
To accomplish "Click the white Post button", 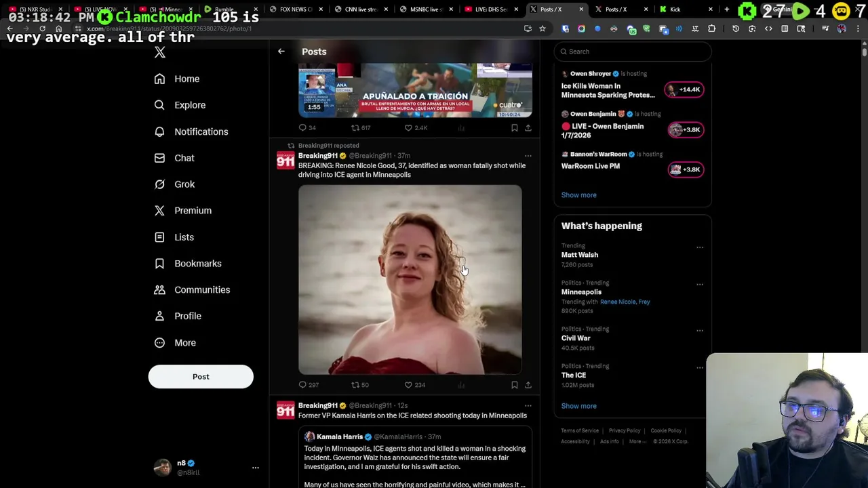I will coord(201,377).
